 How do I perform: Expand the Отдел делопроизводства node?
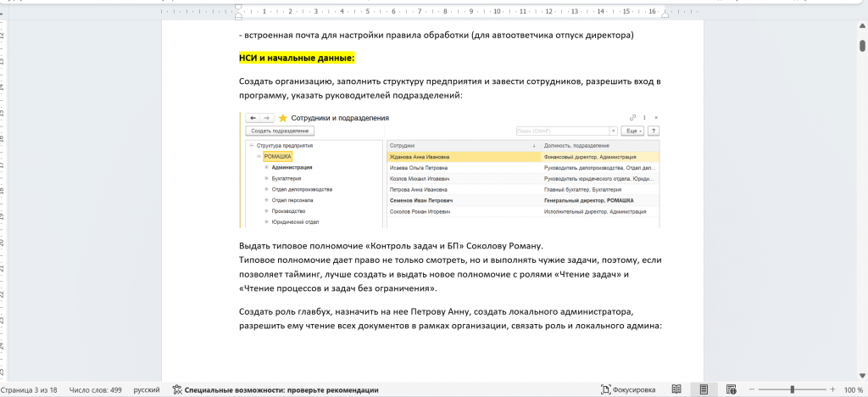(x=266, y=189)
